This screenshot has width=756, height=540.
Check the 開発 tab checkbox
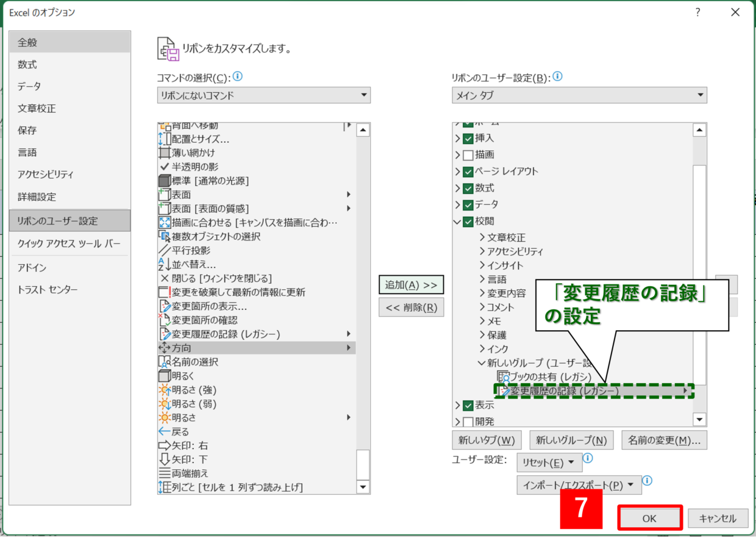(x=468, y=422)
